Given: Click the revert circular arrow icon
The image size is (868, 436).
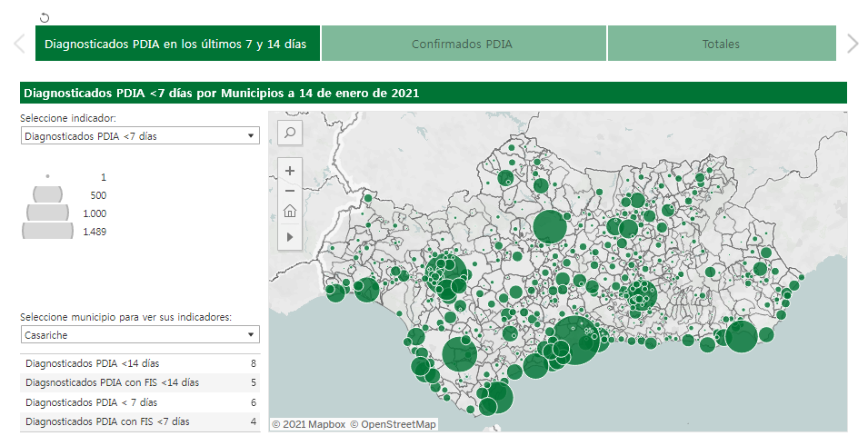Looking at the screenshot, I should pos(45,17).
